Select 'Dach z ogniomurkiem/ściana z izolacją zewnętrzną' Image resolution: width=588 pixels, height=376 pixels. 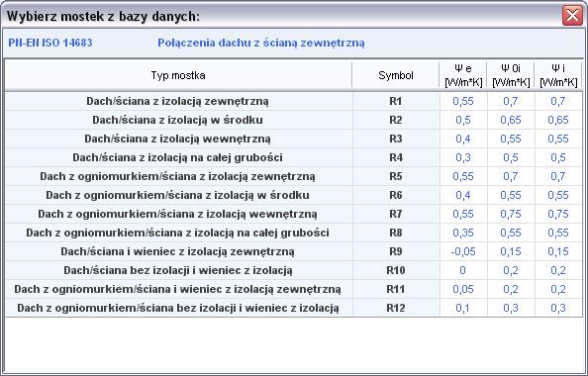pyautogui.click(x=294, y=176)
